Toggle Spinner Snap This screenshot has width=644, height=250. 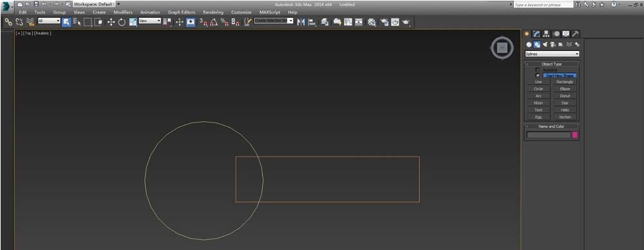click(x=235, y=22)
